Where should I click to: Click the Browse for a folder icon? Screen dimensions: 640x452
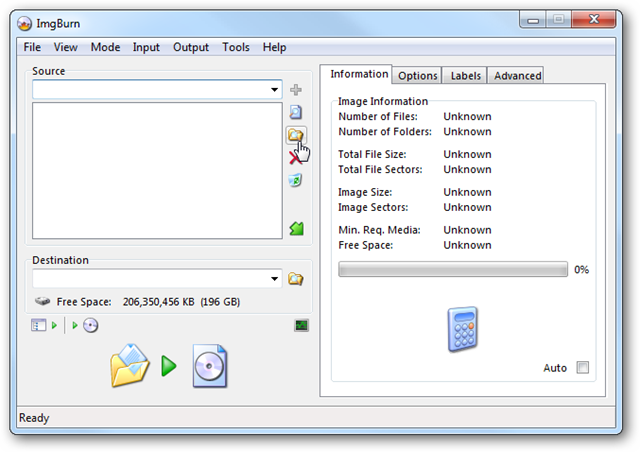pos(296,135)
